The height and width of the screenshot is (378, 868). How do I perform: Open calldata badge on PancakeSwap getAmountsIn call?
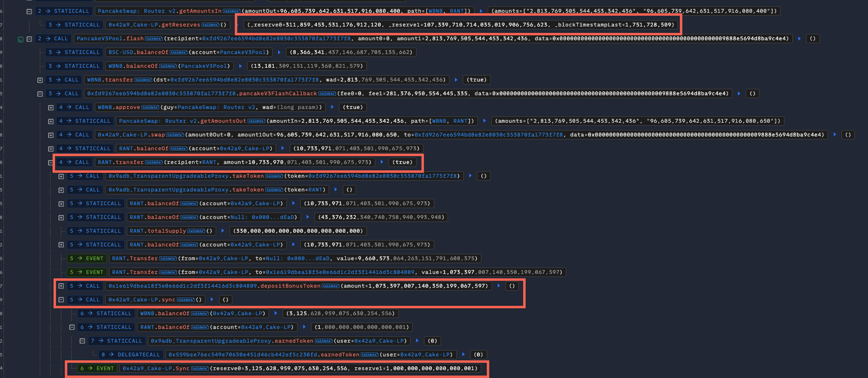point(231,11)
